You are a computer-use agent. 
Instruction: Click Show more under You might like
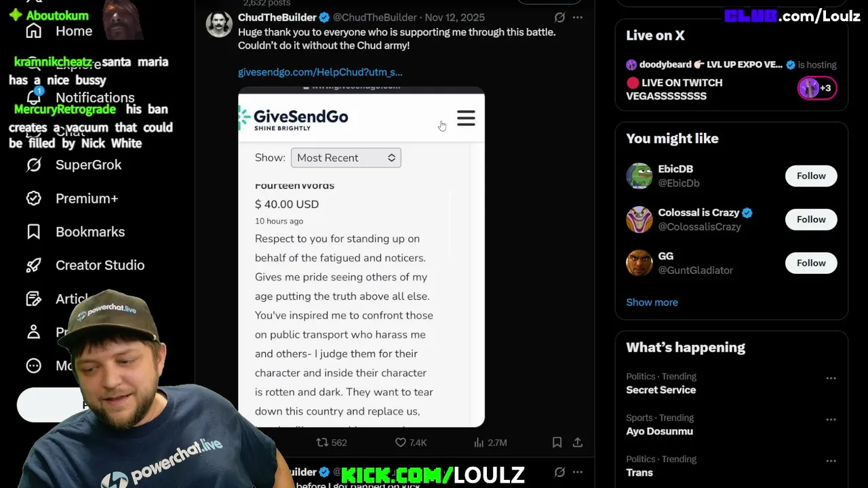(x=652, y=302)
